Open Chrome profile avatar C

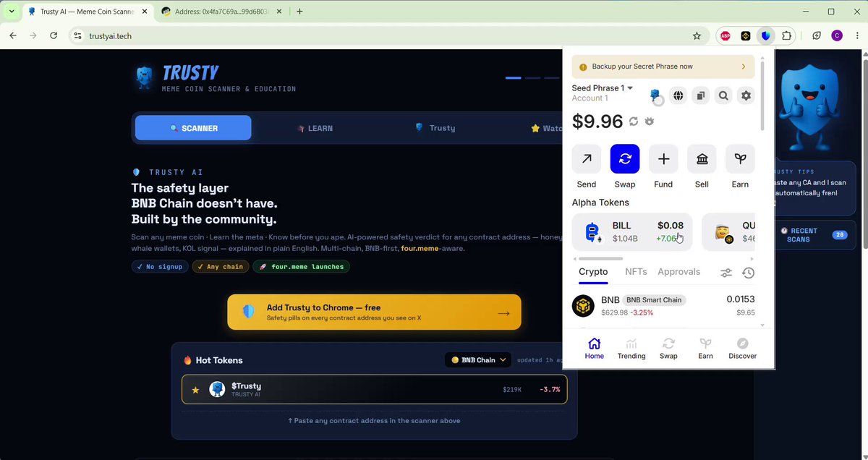point(837,35)
